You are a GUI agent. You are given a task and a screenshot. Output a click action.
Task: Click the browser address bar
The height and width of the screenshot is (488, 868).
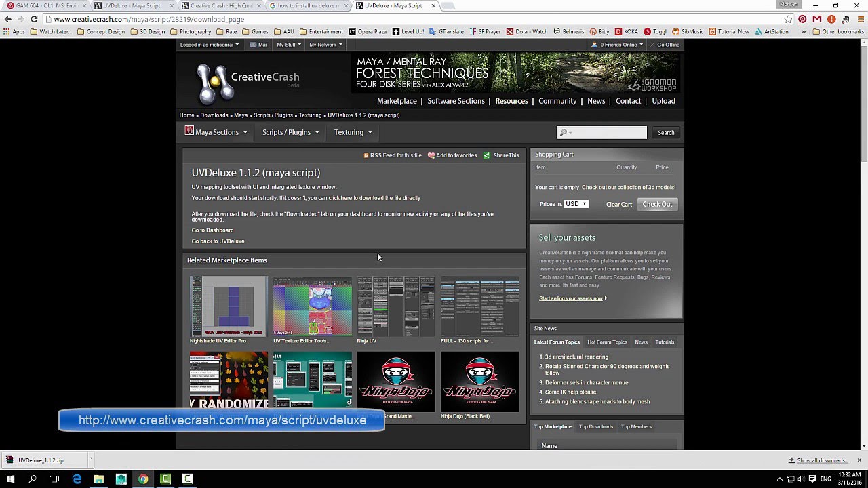pos(414,19)
